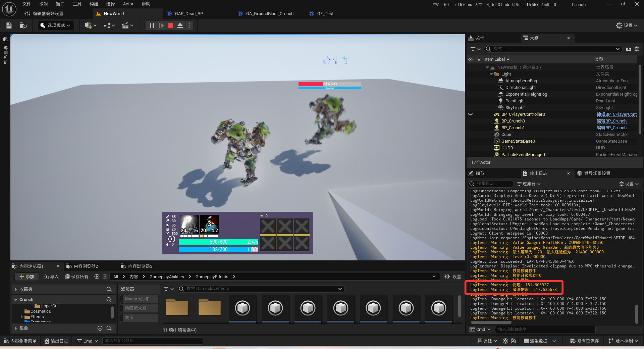Eject from the player controller

coord(180,26)
